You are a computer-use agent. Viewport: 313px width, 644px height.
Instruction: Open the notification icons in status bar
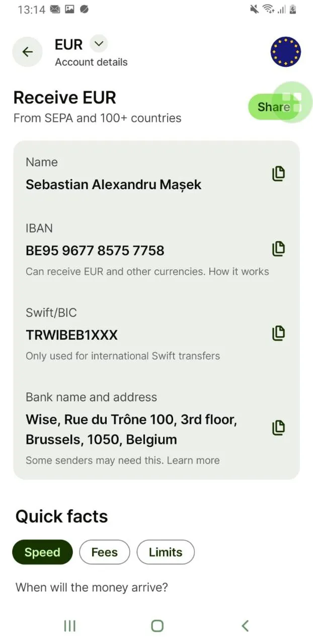tap(69, 10)
